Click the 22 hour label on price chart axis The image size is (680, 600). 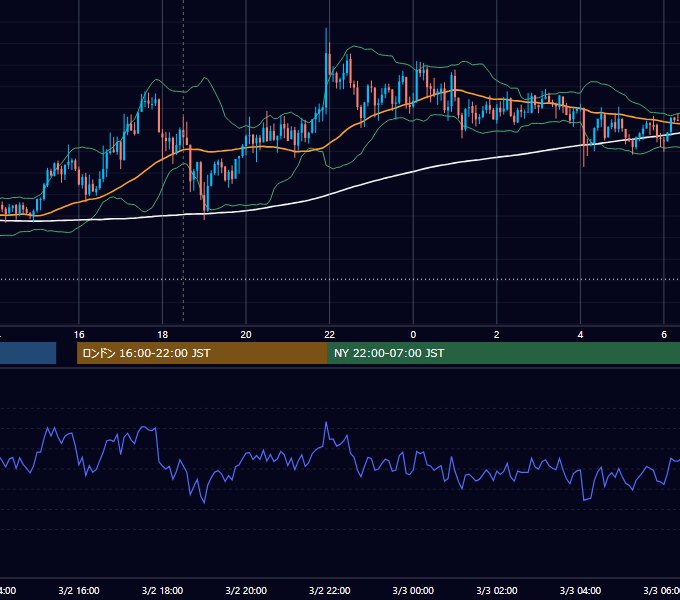point(330,335)
